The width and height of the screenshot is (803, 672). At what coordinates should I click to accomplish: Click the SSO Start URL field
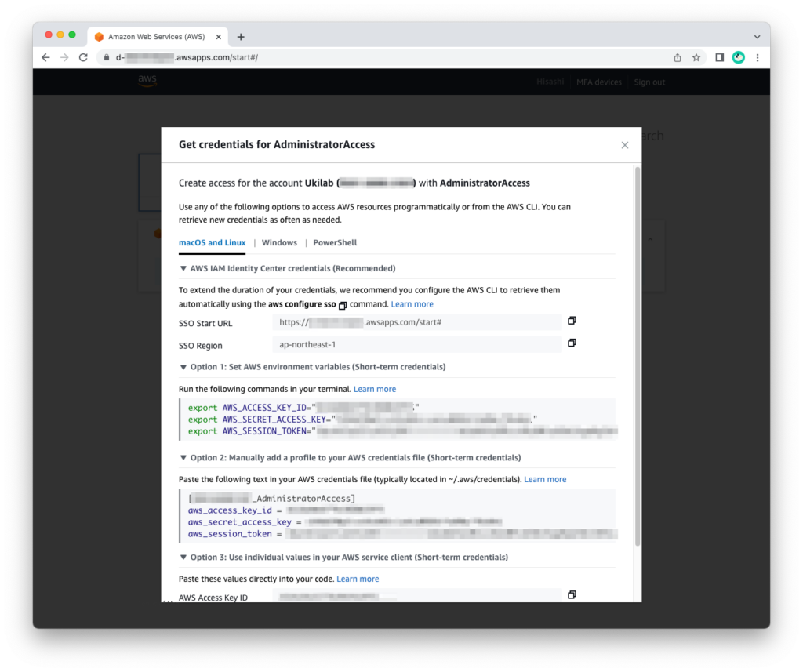[x=417, y=323]
